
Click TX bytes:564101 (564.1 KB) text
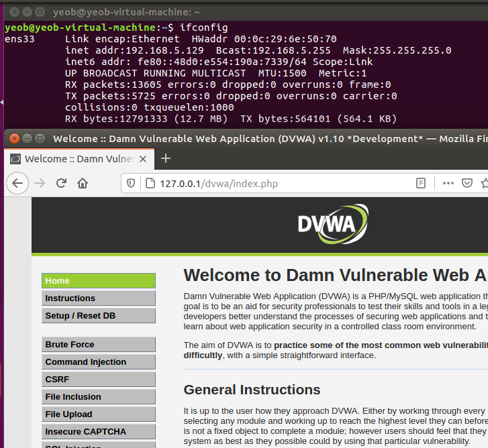tap(319, 119)
